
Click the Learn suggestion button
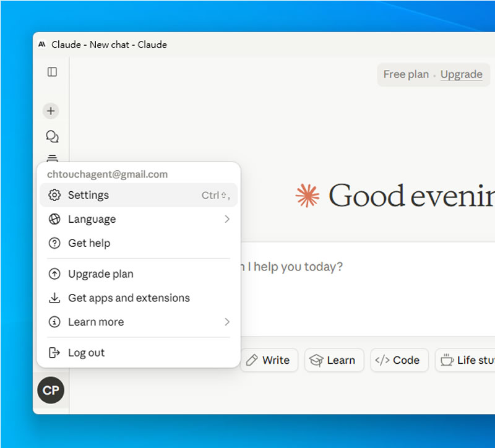click(334, 360)
